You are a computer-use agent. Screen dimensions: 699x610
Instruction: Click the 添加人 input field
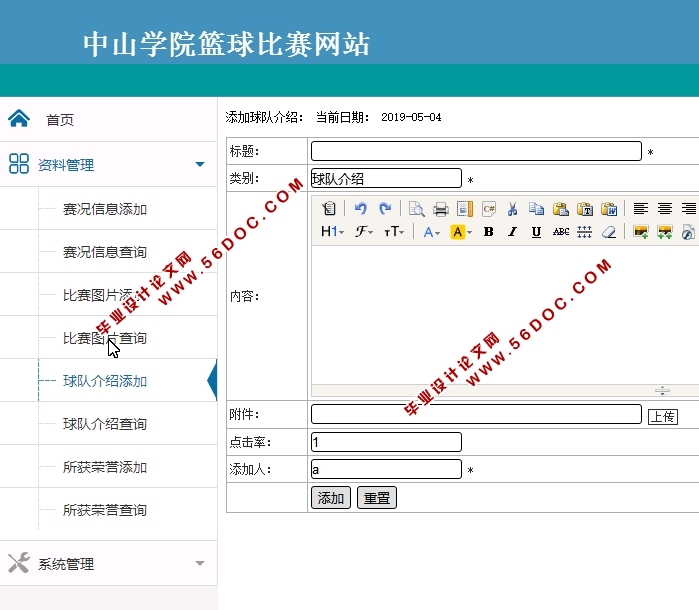click(386, 469)
